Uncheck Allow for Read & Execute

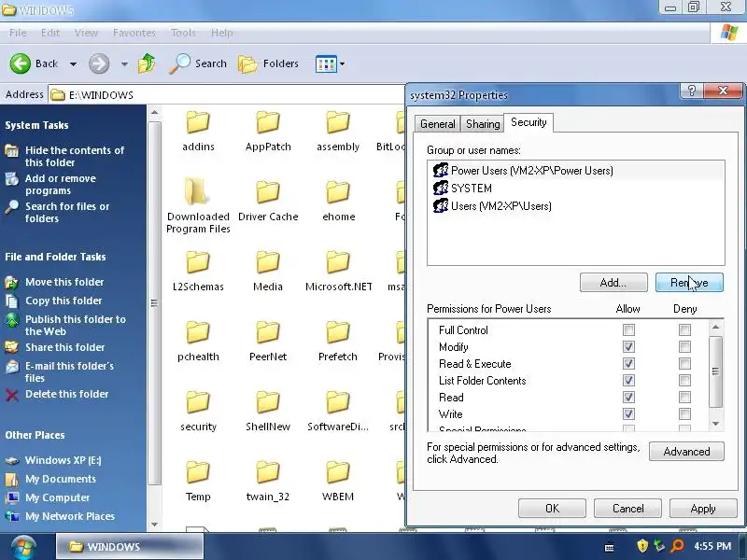pos(628,363)
